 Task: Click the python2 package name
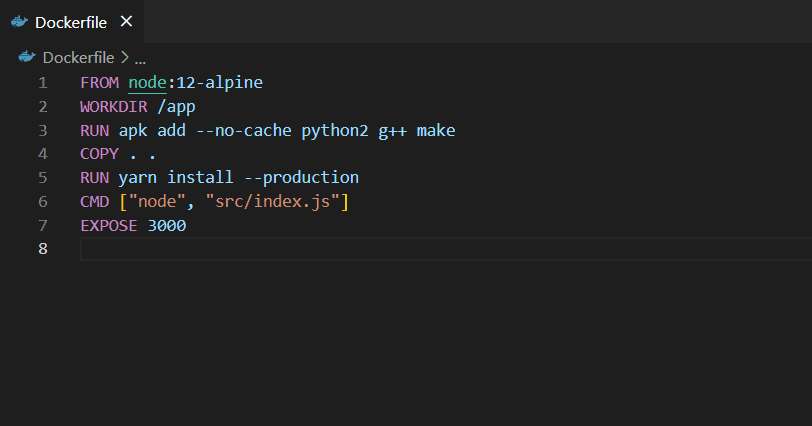(335, 130)
